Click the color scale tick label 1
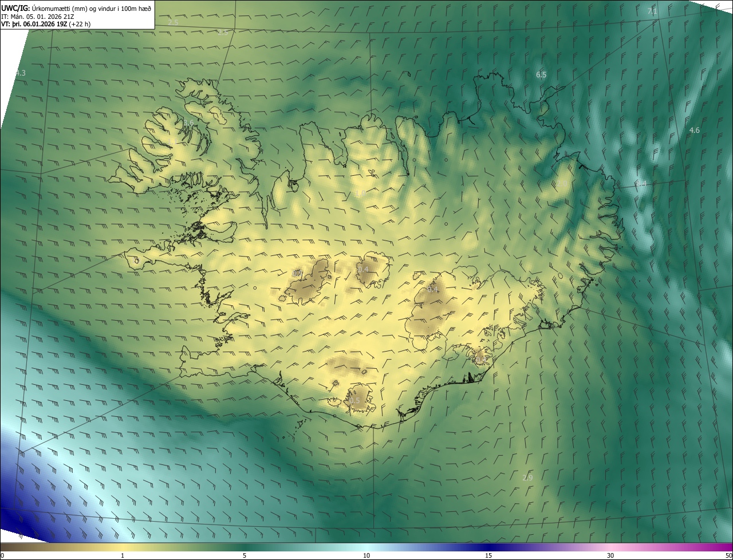The height and width of the screenshot is (560, 733). [x=123, y=555]
